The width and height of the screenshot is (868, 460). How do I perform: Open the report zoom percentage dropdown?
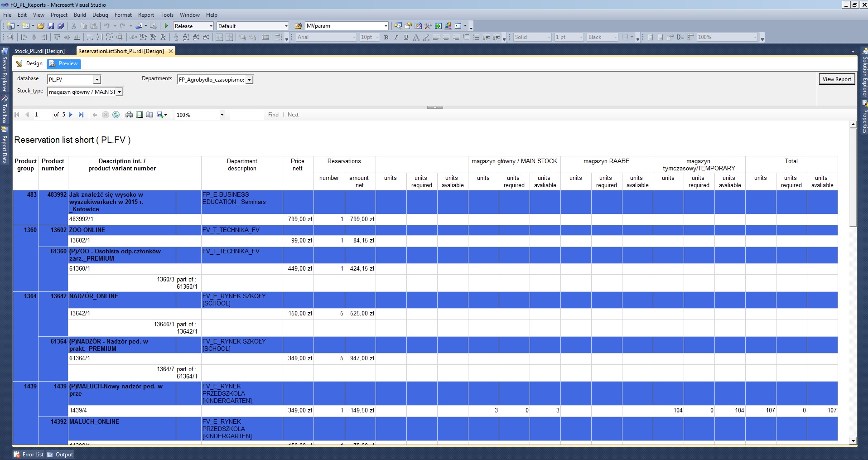coord(222,115)
